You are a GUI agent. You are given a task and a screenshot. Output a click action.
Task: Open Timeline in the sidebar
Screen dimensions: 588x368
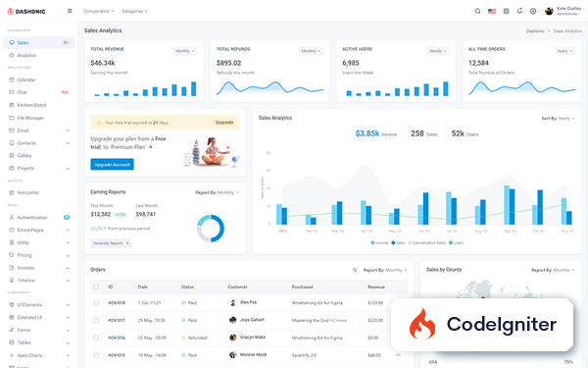[x=38, y=280]
